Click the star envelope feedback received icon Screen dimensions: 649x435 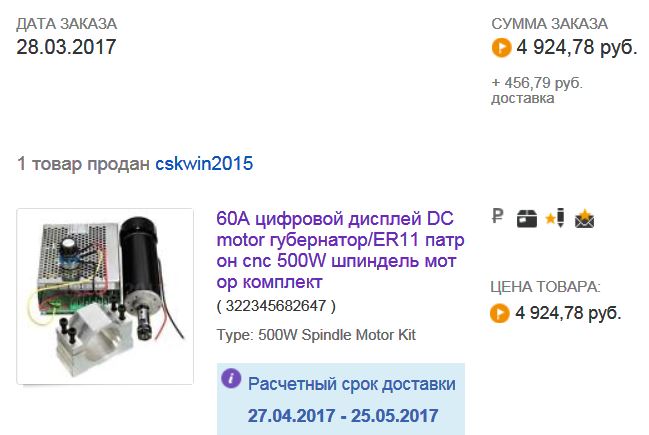[x=584, y=219]
